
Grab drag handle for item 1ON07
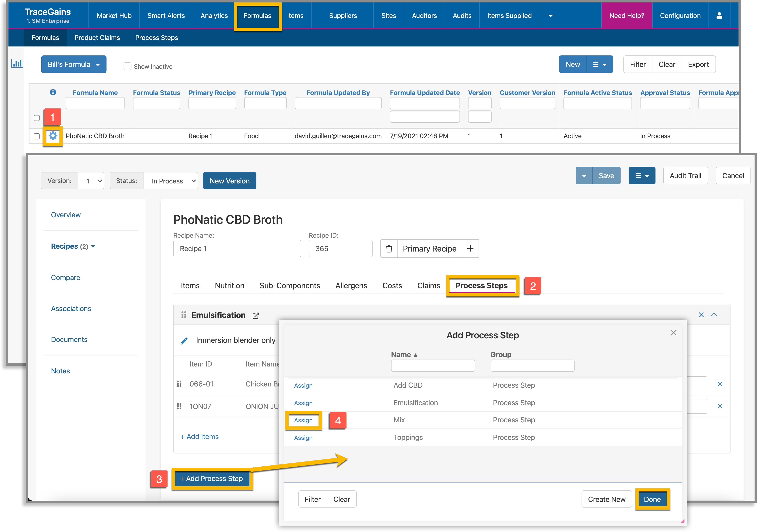179,406
